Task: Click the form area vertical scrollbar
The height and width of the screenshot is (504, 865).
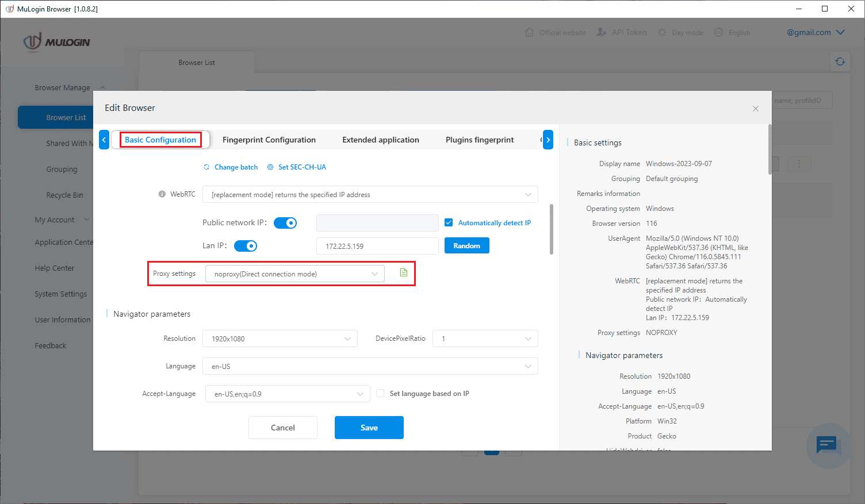Action: [x=552, y=229]
